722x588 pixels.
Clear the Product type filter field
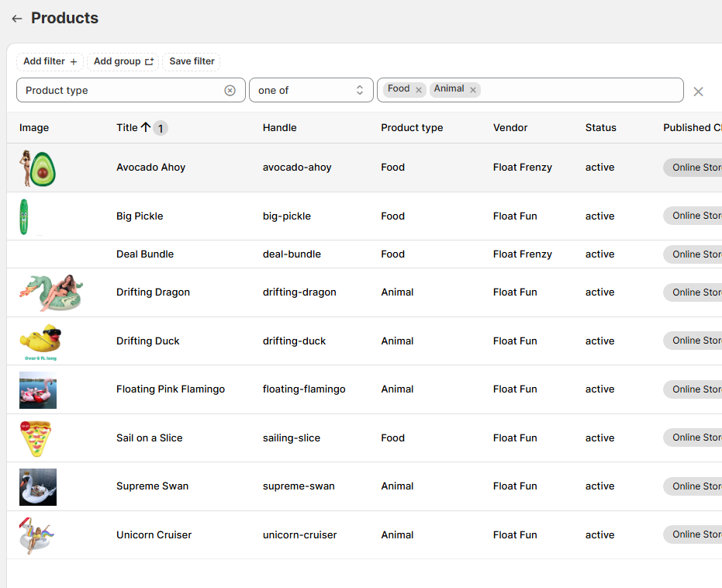point(230,91)
